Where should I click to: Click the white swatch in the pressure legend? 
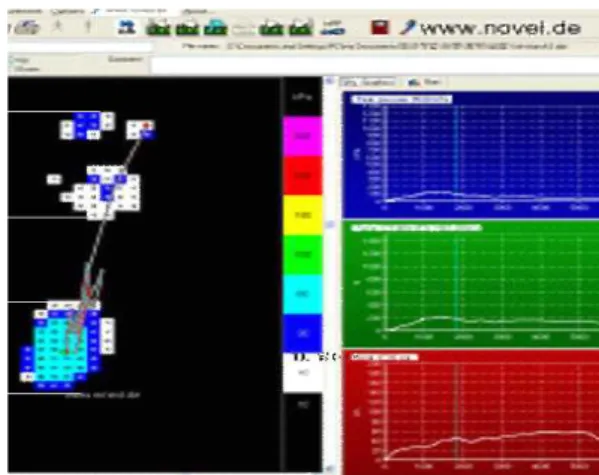pos(302,373)
